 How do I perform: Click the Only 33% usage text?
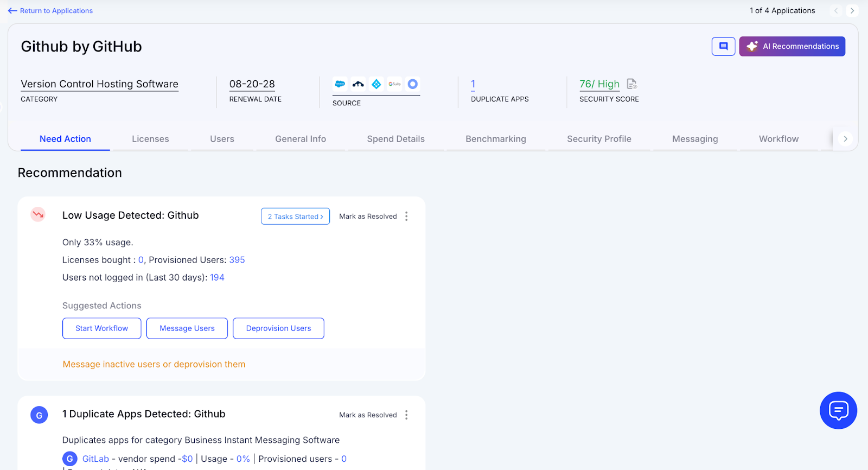[x=98, y=243]
